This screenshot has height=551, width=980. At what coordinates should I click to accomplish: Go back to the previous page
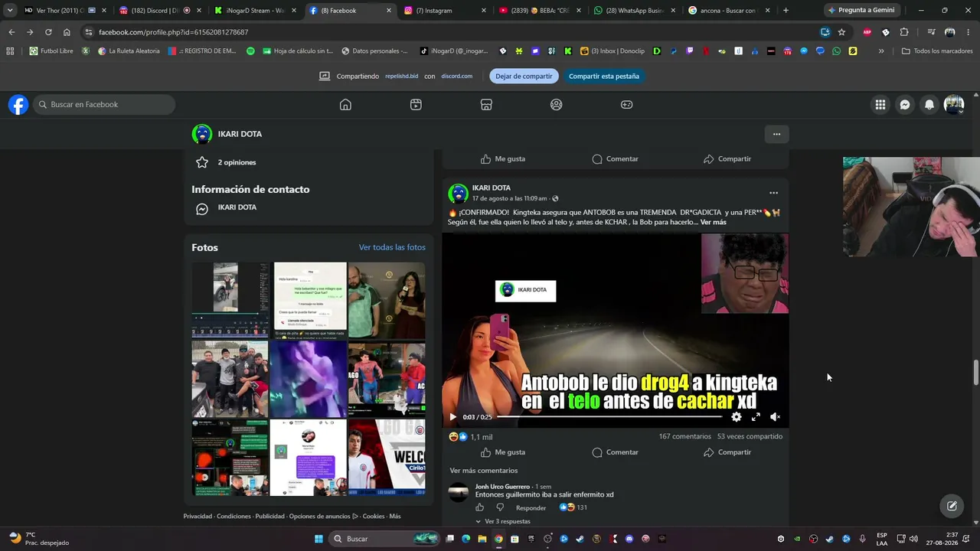point(11,32)
